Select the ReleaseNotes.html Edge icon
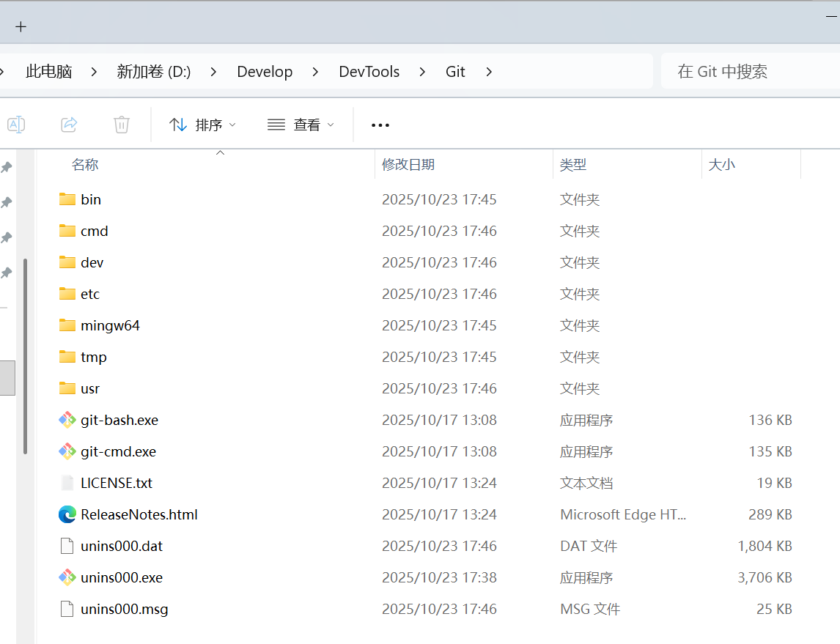The height and width of the screenshot is (644, 840). point(67,514)
